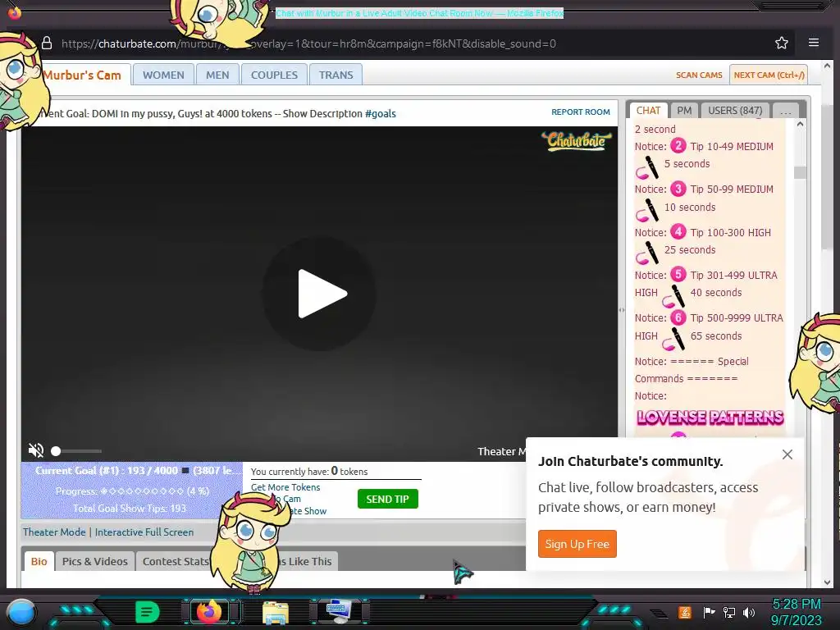Click Get More Tokens link

coord(285,487)
